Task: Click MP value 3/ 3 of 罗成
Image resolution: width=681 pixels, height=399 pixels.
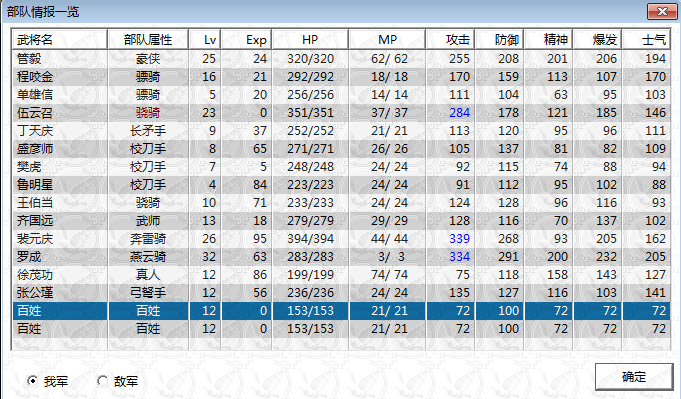Action: pos(391,257)
